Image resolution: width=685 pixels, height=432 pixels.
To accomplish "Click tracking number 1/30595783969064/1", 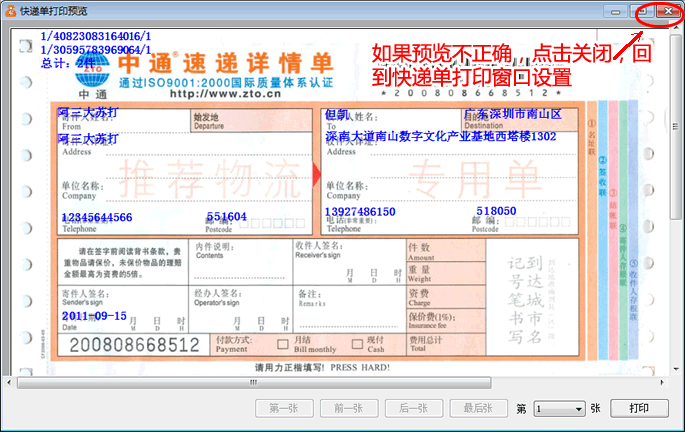I will [x=96, y=49].
